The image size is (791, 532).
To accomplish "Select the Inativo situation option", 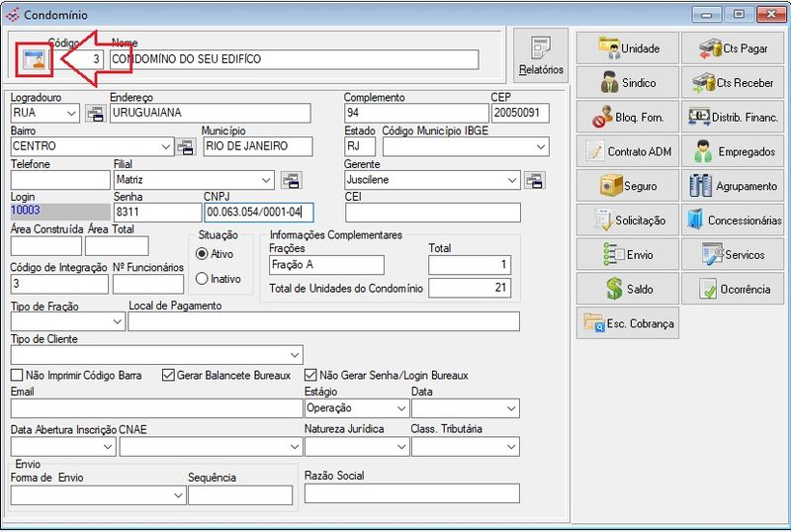I will [x=203, y=279].
